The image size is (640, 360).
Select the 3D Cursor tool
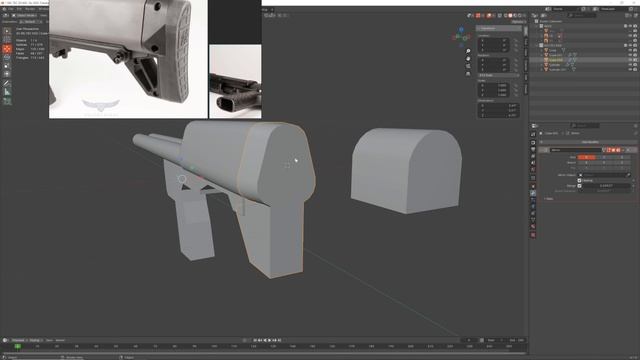7,40
